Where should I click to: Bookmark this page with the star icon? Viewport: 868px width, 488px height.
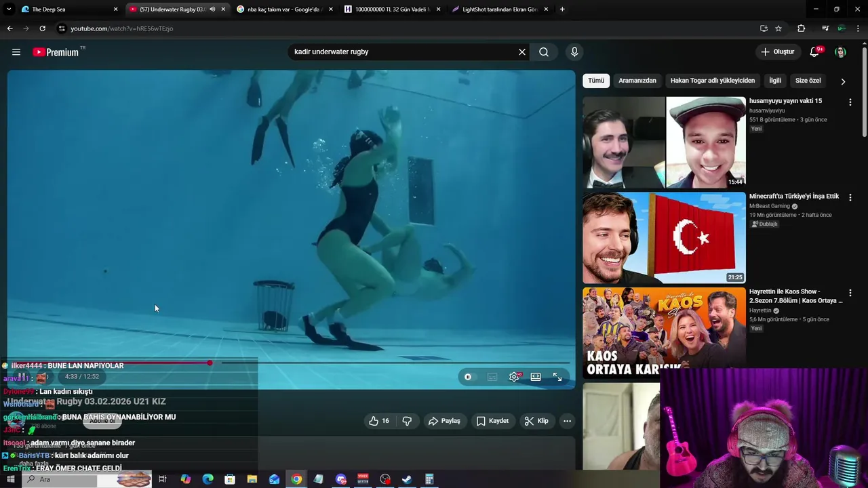click(x=778, y=28)
